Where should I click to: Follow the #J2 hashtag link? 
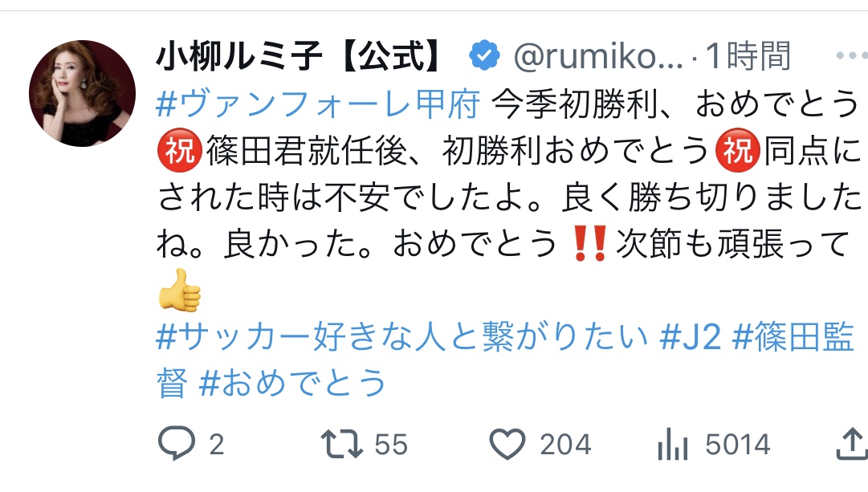pyautogui.click(x=691, y=336)
